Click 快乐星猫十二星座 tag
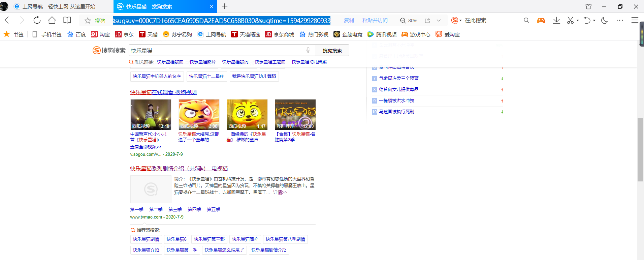 pos(206,76)
